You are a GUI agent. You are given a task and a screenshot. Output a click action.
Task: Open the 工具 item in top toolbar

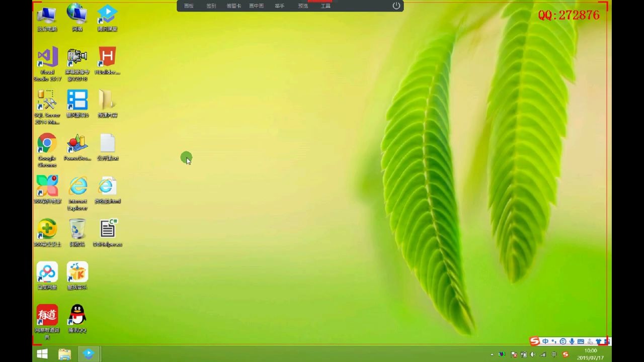point(326,6)
